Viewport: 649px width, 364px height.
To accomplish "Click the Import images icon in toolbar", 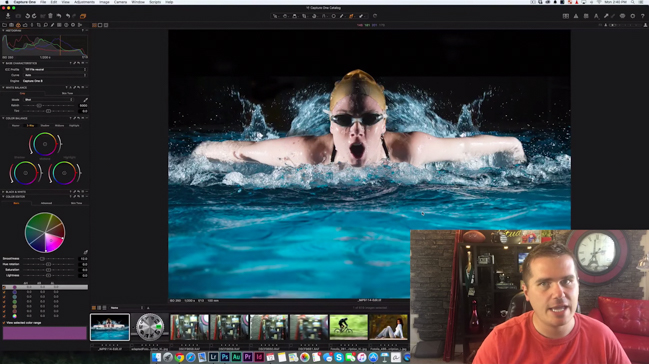I will point(8,16).
